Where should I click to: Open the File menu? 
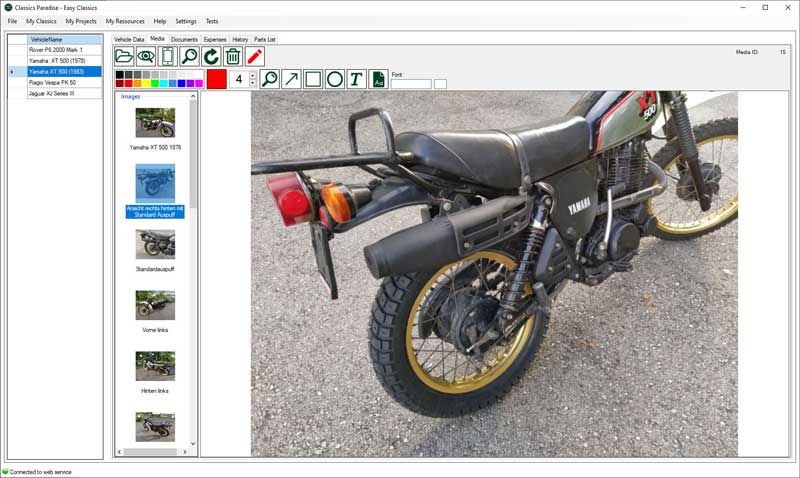click(12, 21)
